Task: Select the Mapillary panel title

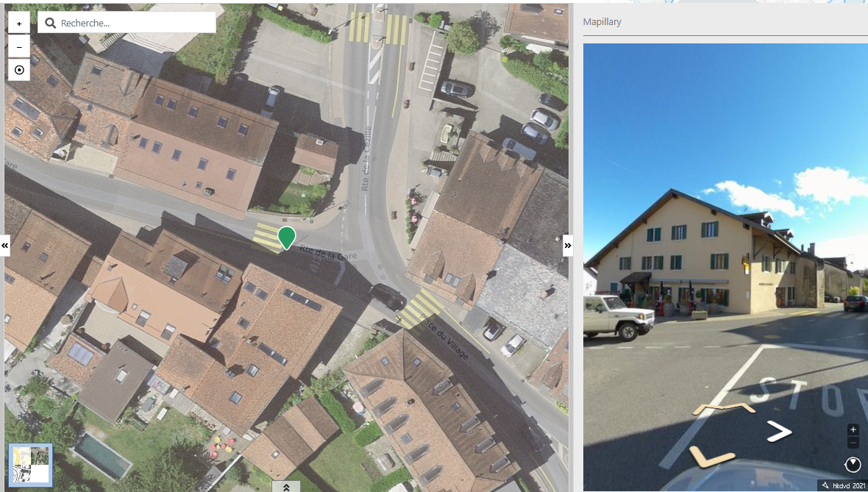Action: point(602,21)
